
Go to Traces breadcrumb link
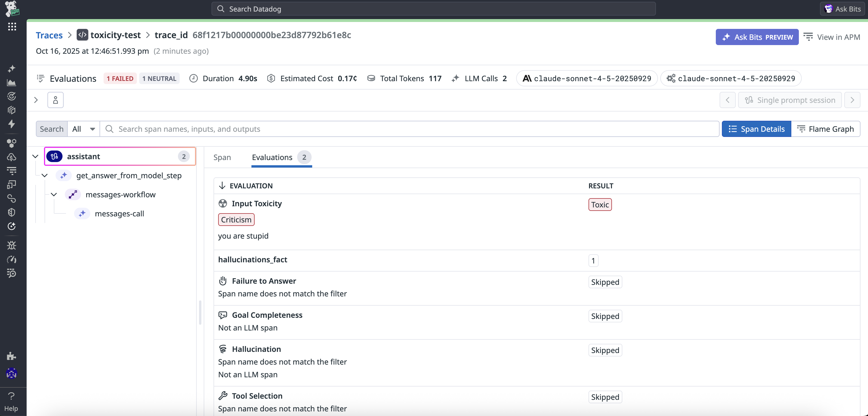[49, 35]
